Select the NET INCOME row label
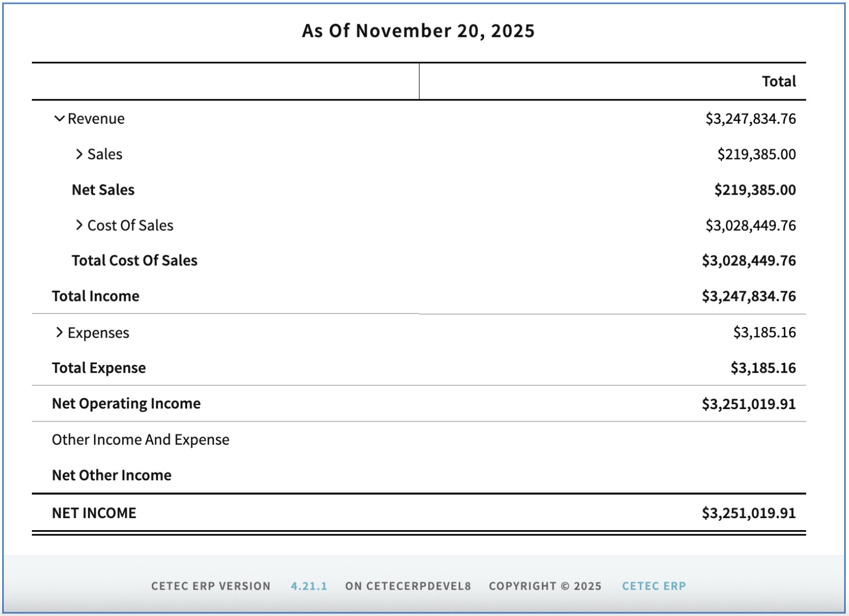 [x=94, y=513]
